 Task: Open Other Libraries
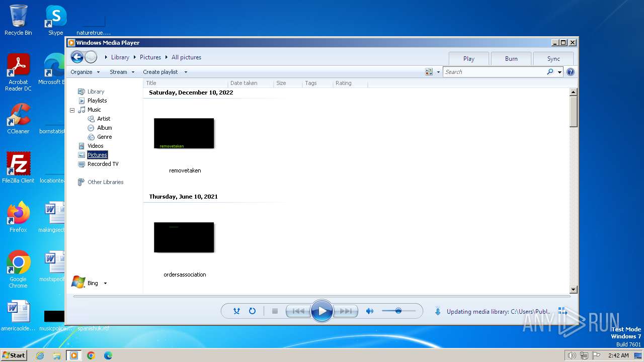105,182
